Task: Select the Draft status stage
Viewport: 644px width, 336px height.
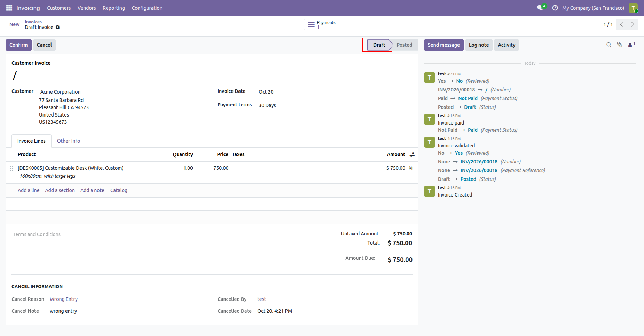Action: [x=379, y=45]
